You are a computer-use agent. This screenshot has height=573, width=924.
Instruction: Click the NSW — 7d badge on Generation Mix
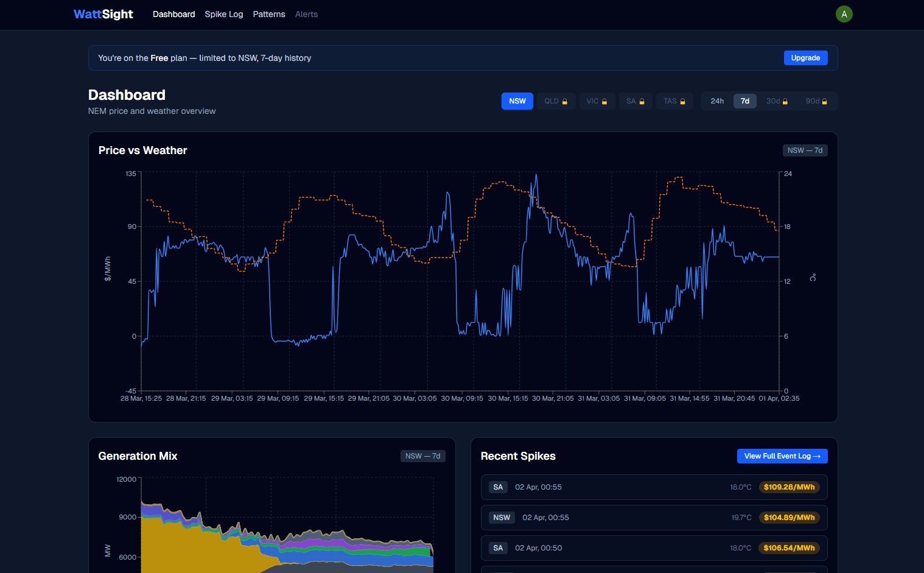[x=422, y=456]
